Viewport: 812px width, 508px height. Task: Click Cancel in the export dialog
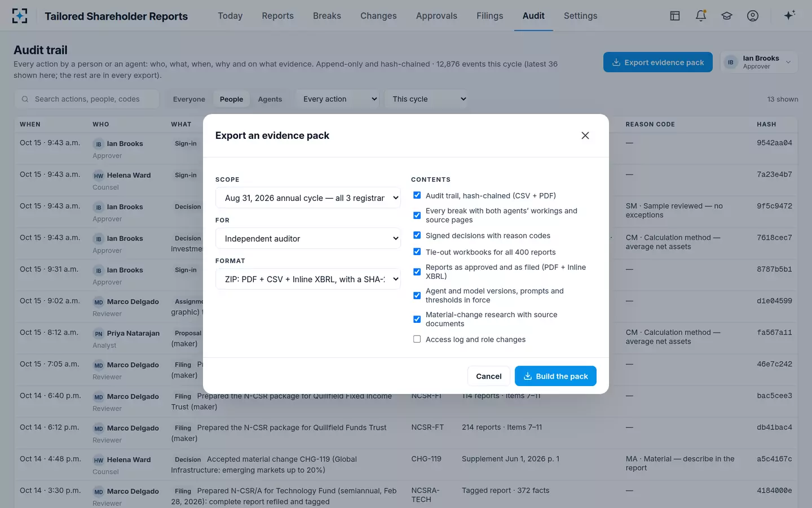(488, 376)
